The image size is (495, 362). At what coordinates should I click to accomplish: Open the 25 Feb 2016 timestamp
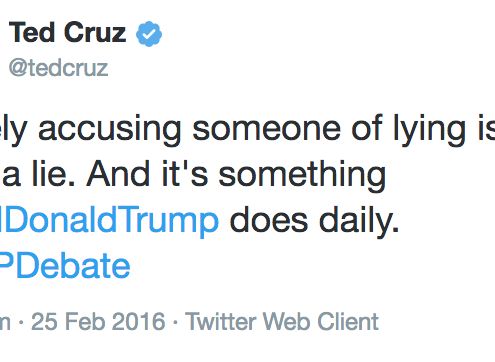click(98, 321)
